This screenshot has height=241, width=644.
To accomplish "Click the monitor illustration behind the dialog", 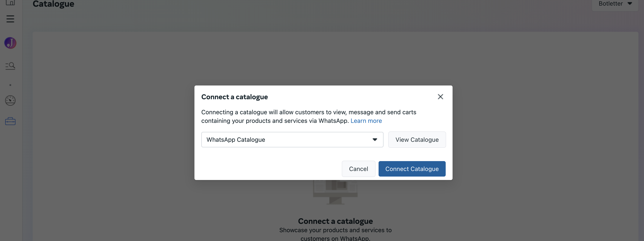I will pyautogui.click(x=335, y=192).
